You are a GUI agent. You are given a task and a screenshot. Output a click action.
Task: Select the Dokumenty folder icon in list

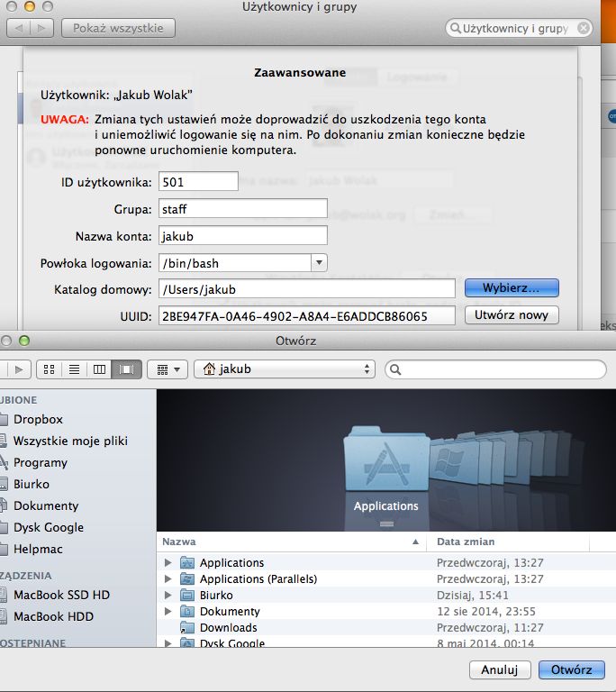pos(187,611)
